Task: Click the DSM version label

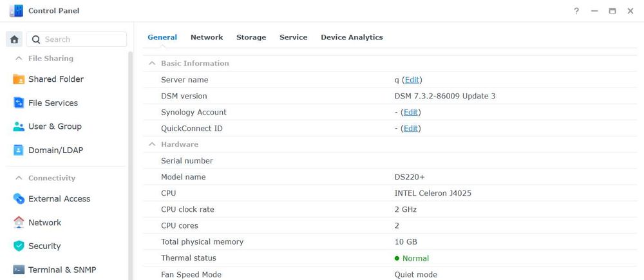Action: (184, 96)
